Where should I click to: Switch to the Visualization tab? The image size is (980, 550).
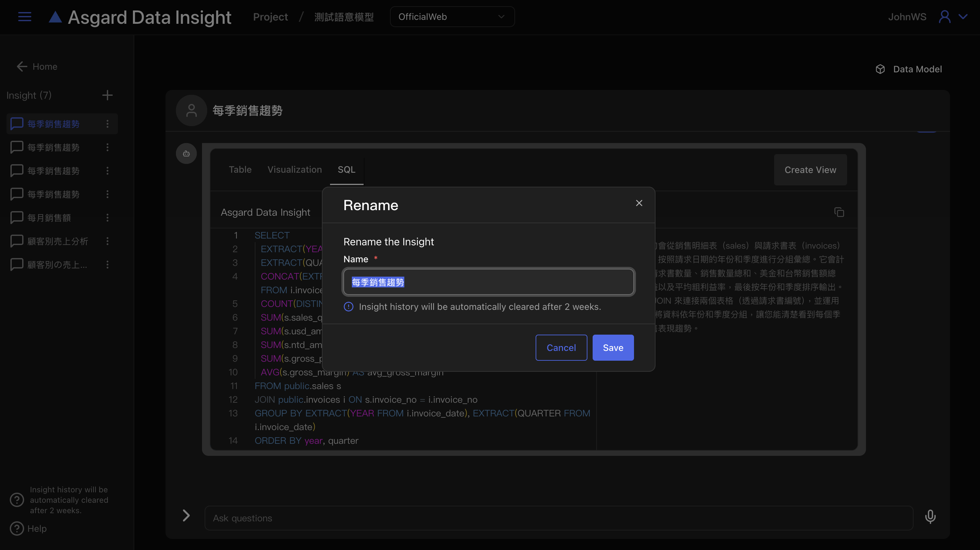pos(295,170)
